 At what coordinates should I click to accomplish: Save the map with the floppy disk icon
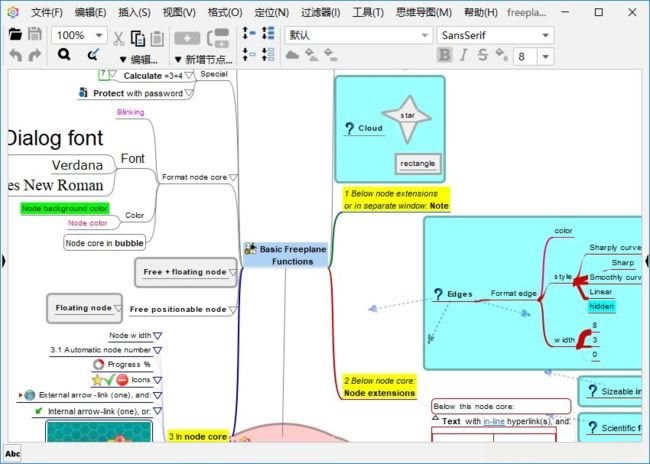tap(35, 34)
